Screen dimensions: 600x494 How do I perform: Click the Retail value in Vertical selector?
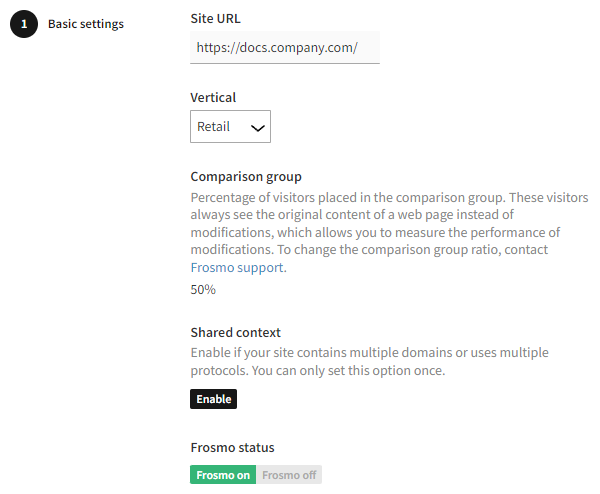point(214,127)
